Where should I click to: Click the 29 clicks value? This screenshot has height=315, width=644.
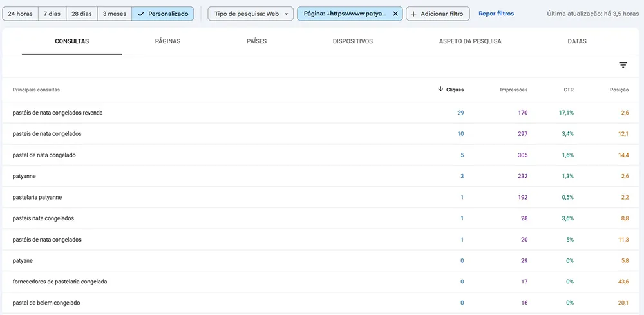pyautogui.click(x=460, y=113)
